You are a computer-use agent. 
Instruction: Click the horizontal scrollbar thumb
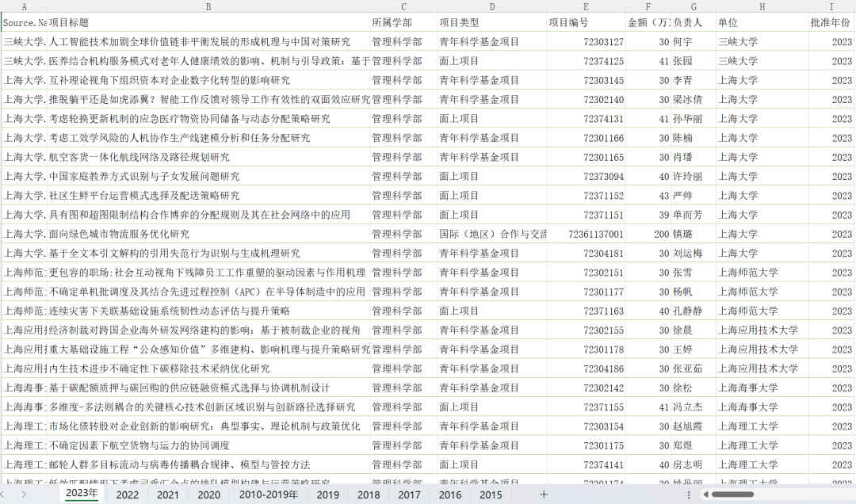click(x=732, y=494)
